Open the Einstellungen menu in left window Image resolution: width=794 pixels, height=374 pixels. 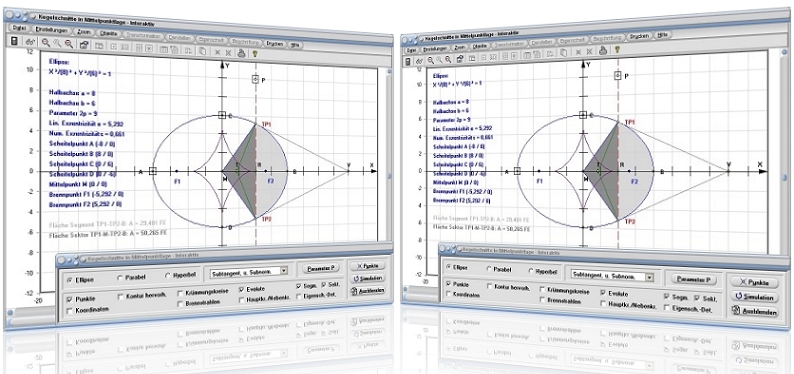pyautogui.click(x=52, y=30)
